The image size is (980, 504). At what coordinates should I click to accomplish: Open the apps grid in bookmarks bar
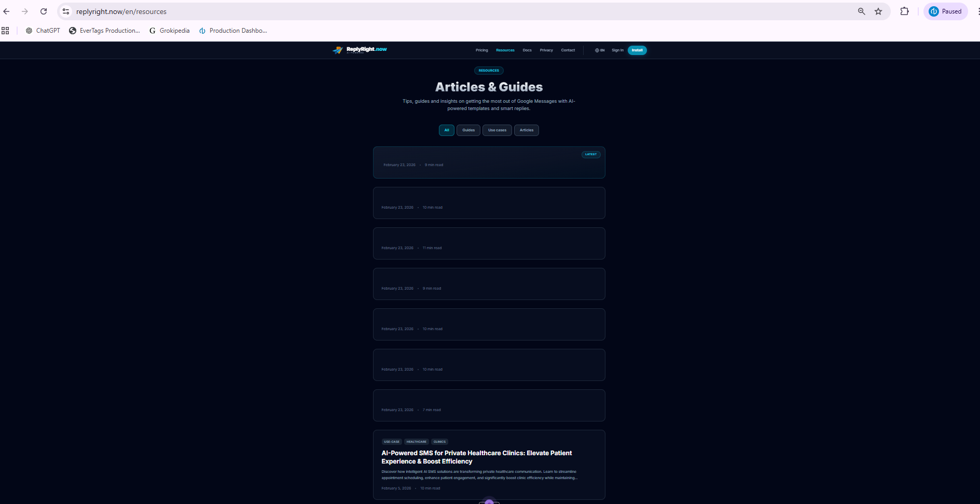(5, 31)
